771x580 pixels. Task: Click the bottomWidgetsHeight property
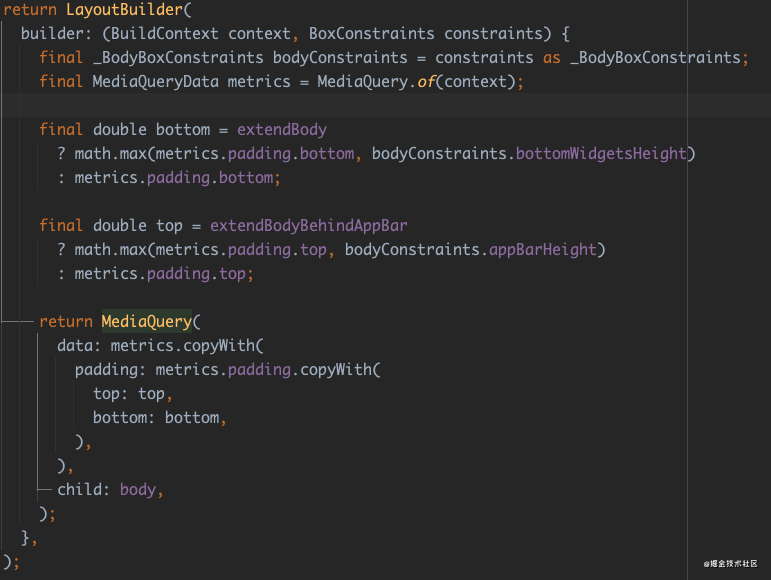pyautogui.click(x=601, y=154)
